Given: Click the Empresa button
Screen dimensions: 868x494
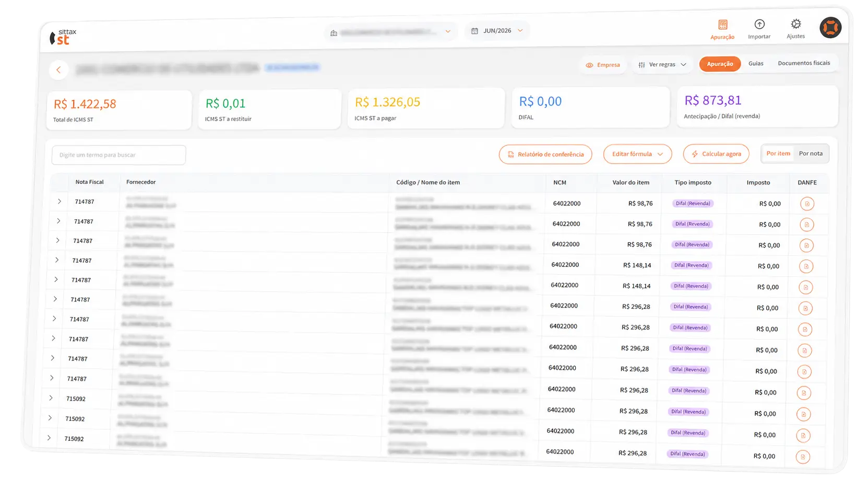Looking at the screenshot, I should click(603, 65).
